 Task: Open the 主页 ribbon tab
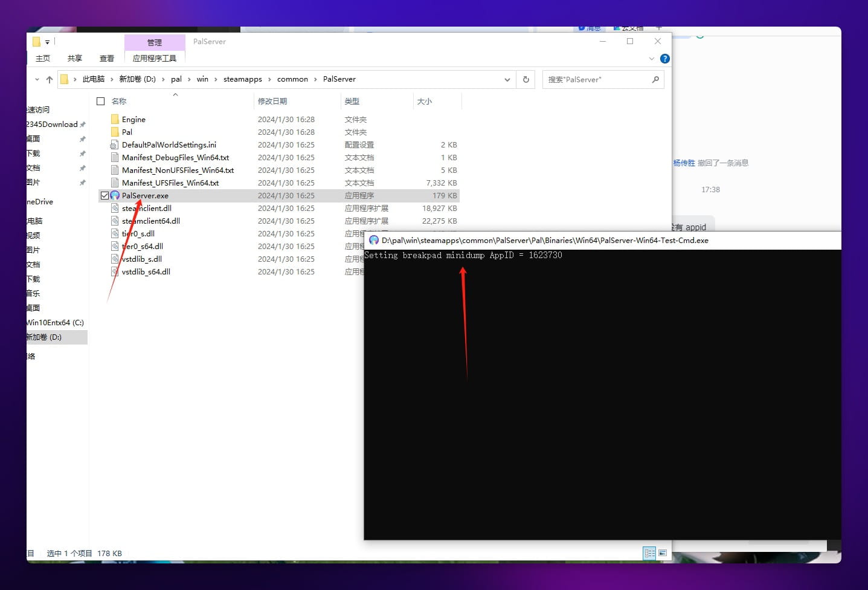tap(43, 59)
